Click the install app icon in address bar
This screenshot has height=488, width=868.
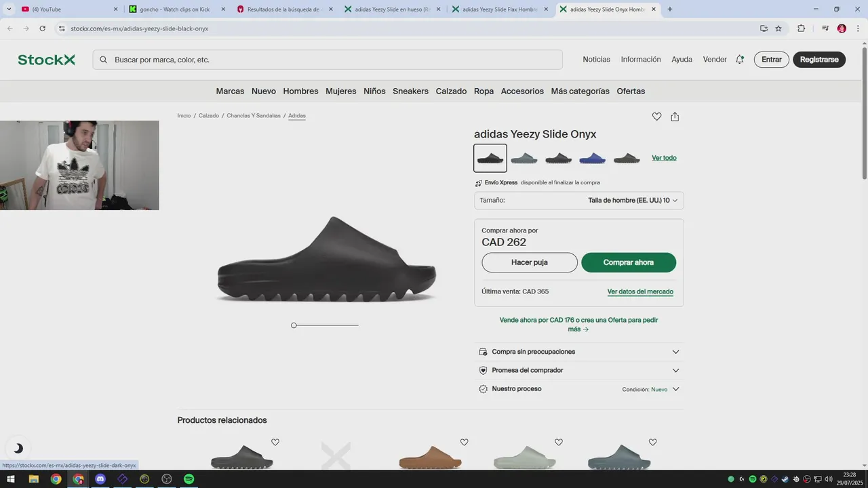tap(764, 28)
